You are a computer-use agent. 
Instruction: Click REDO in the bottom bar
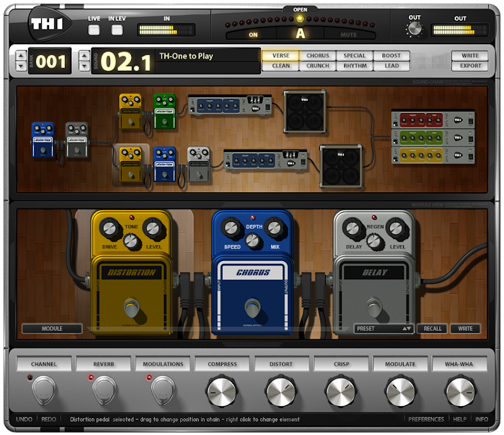[x=49, y=419]
